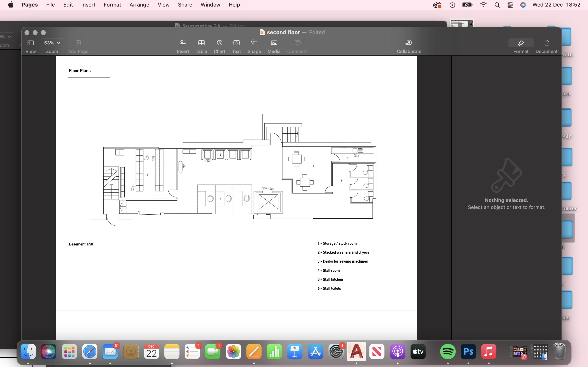Viewport: 588px width, 367px height.
Task: Insert a Chart from toolbar
Action: (x=219, y=43)
